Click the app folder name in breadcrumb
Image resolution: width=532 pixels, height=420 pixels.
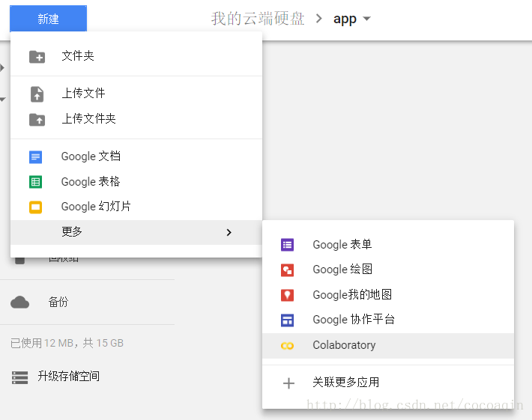click(345, 19)
